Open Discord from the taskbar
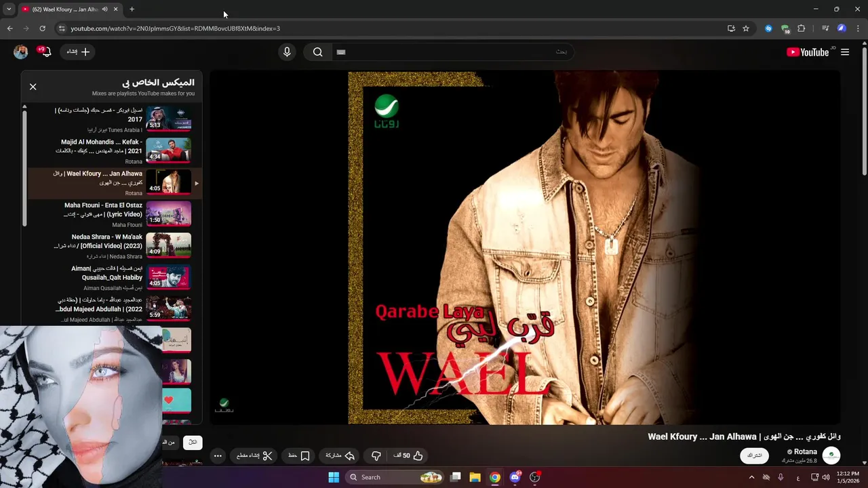 point(515,477)
